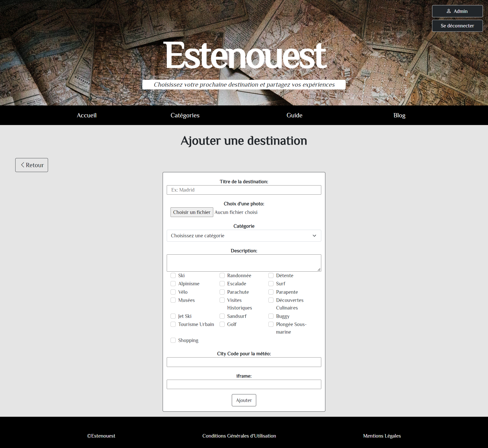Toggle the Shopping checkbox
The width and height of the screenshot is (488, 448).
[173, 340]
